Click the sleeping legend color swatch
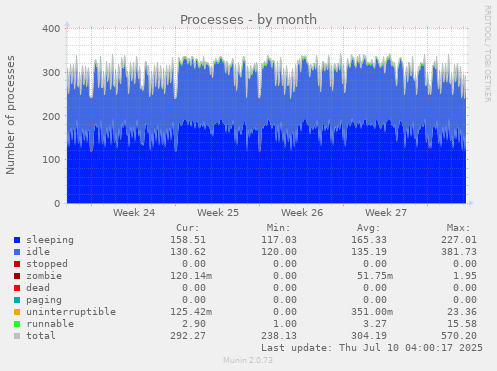Image resolution: width=497 pixels, height=371 pixels. tap(17, 240)
